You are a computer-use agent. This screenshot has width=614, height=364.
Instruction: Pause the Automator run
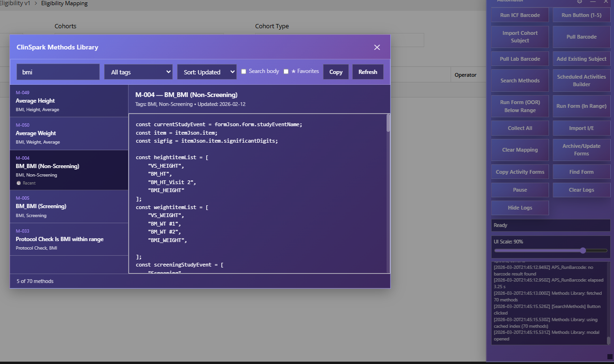tap(520, 190)
